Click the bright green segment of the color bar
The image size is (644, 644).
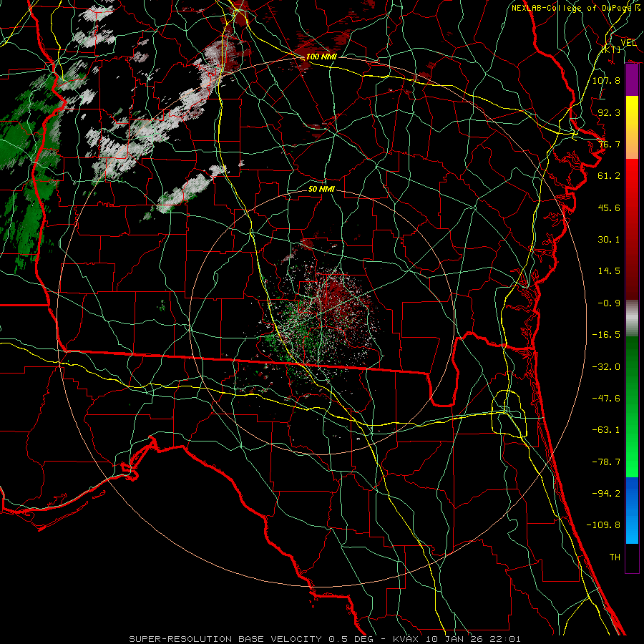(632, 406)
